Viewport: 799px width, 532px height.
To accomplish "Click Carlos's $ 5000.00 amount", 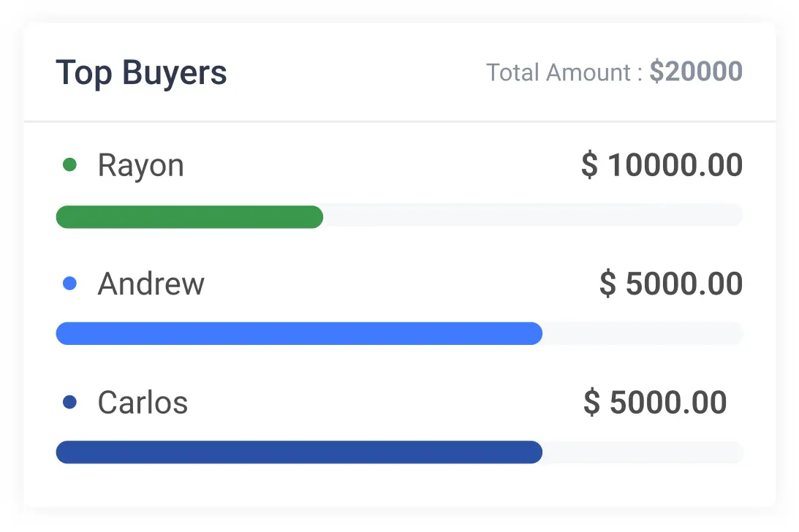I will tap(655, 402).
